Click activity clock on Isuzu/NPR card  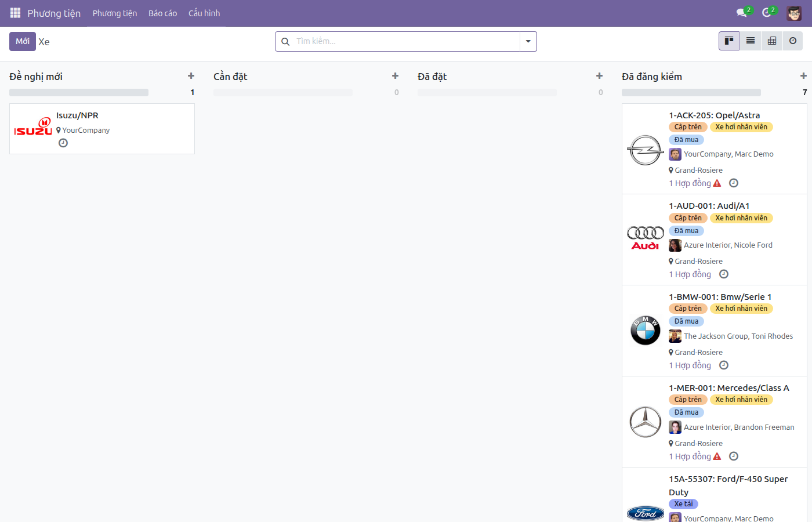[63, 143]
